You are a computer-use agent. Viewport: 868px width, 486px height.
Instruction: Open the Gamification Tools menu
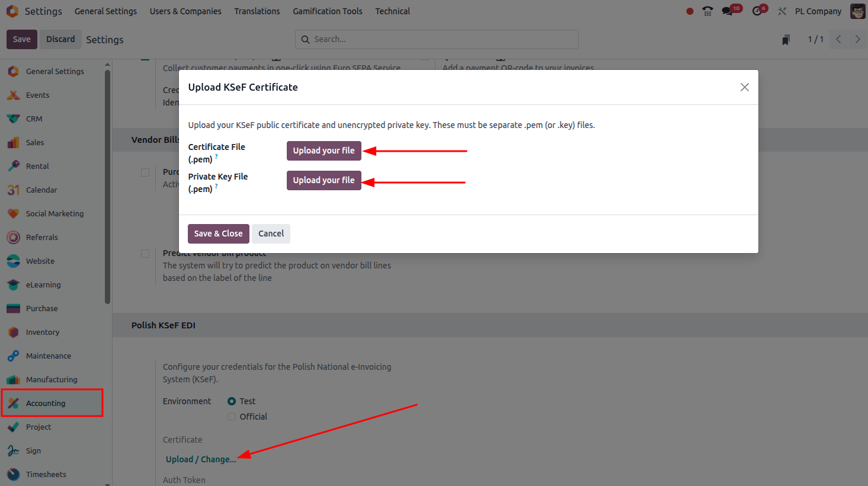pos(327,11)
